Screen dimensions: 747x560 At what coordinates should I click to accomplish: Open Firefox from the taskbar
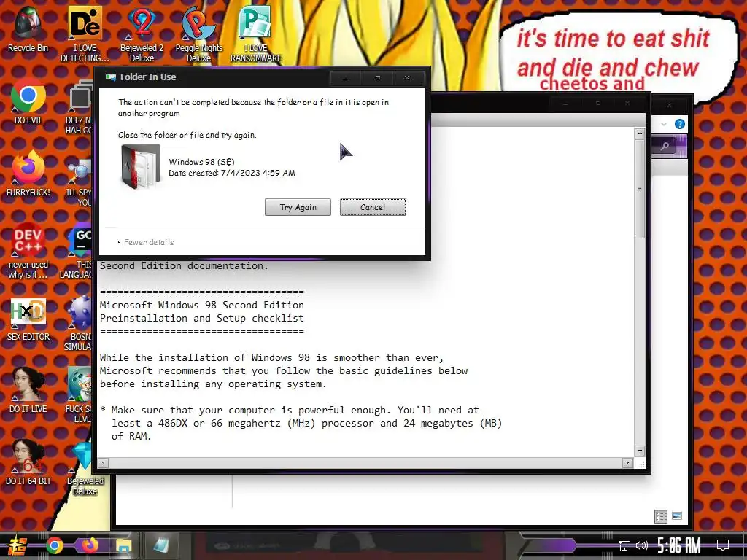(x=90, y=545)
